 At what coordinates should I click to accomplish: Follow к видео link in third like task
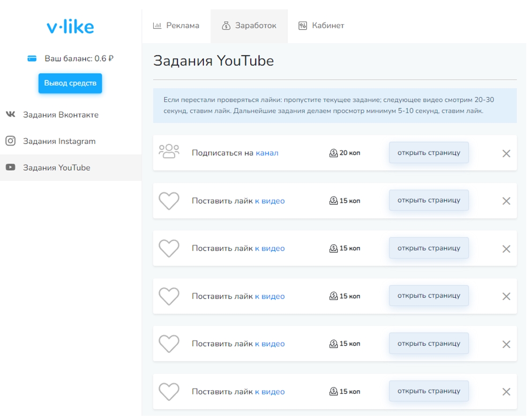point(270,296)
